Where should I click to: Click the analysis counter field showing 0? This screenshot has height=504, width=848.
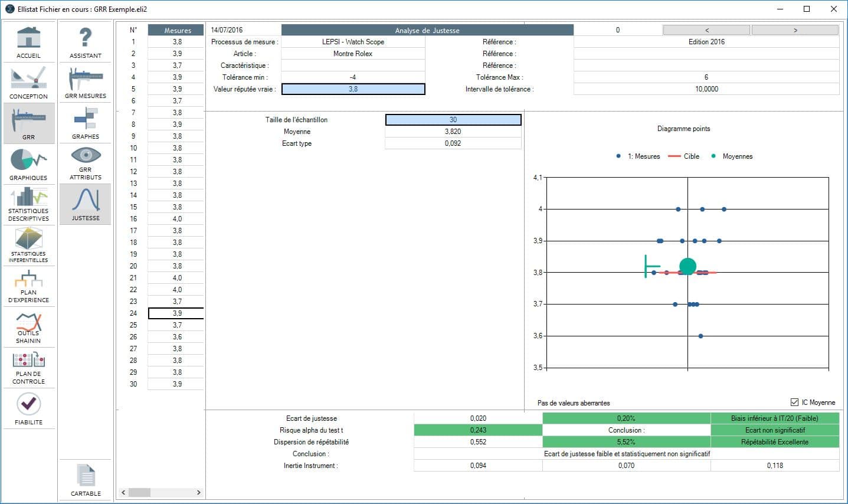pos(618,30)
